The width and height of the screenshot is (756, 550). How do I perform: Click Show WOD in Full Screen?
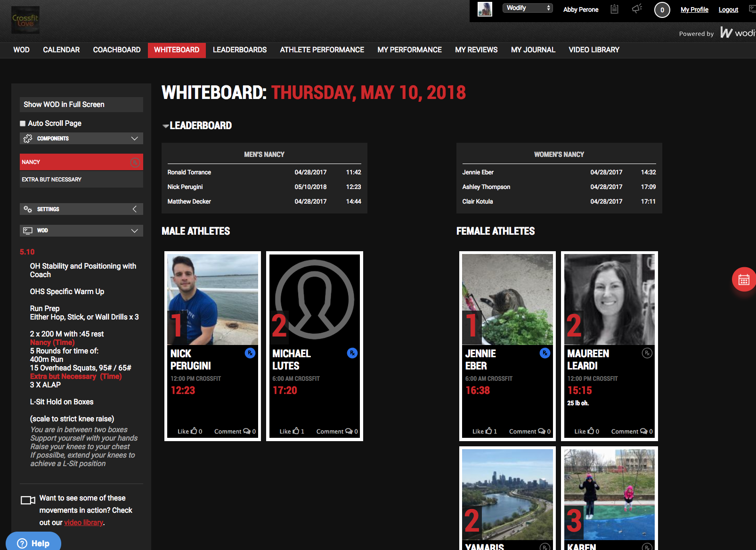coord(81,105)
